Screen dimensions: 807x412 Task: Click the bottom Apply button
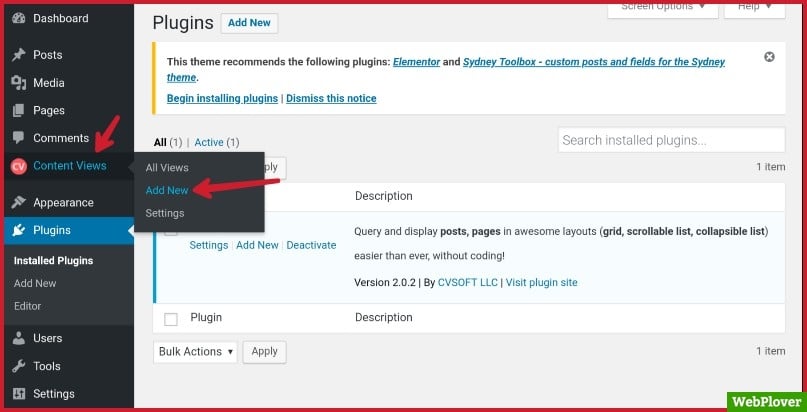(x=265, y=352)
